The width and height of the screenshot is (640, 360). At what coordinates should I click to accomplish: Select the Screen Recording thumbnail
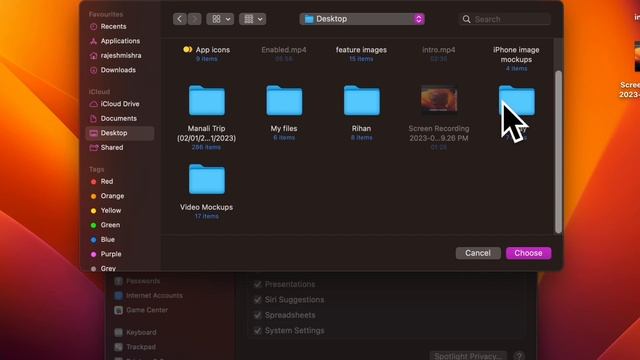(439, 98)
